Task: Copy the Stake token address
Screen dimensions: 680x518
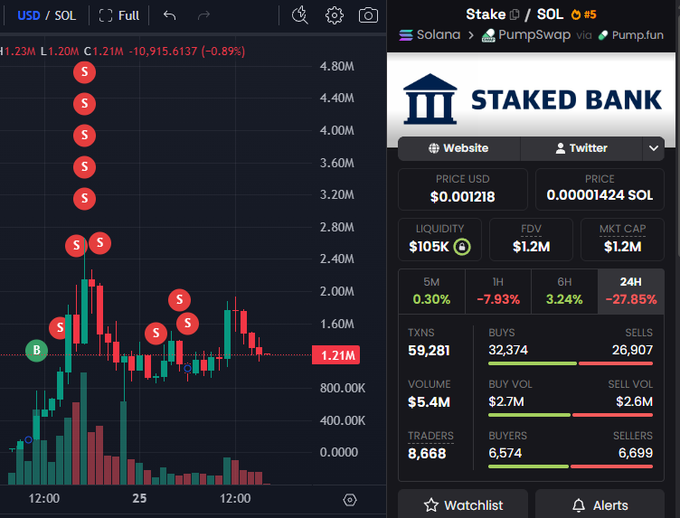Action: click(514, 15)
